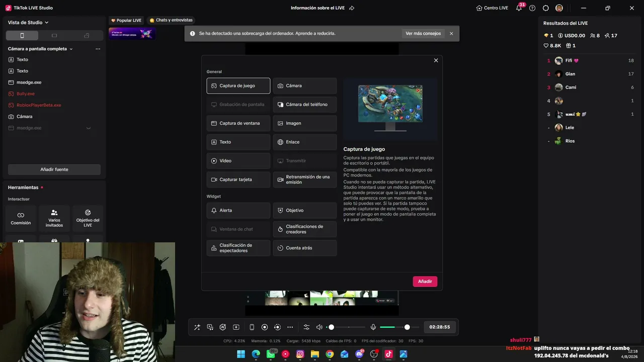Open the help question mark icon
Screen dimensions: 644x362
tap(532, 8)
